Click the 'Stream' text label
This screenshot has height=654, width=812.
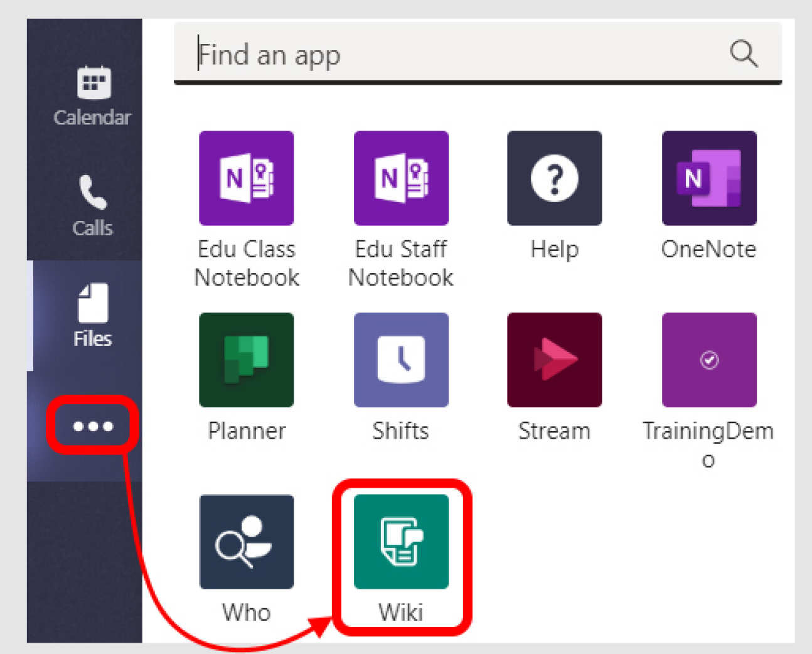click(x=555, y=431)
